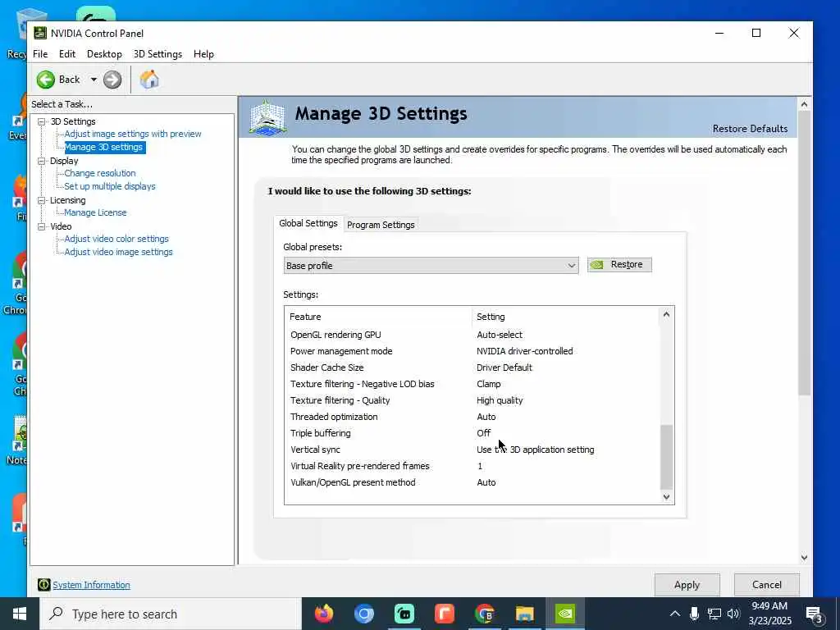Select the Global Settings tab
The image size is (840, 630).
click(308, 223)
